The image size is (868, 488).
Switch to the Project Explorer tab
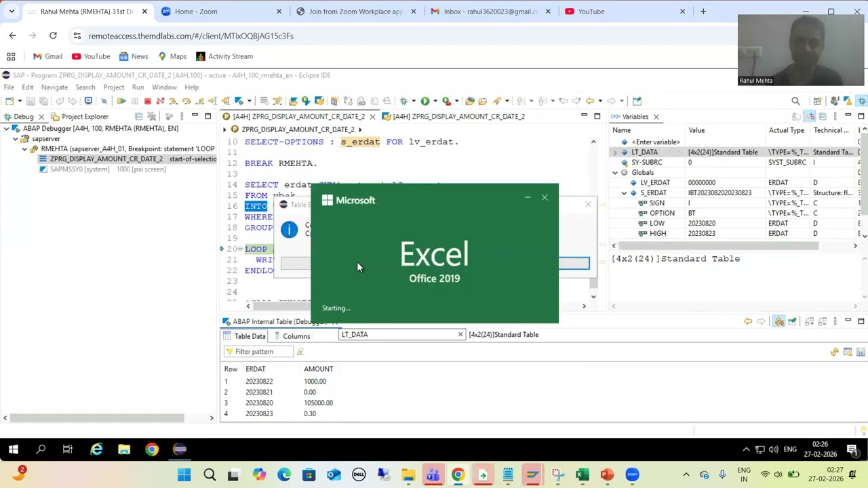(79, 117)
